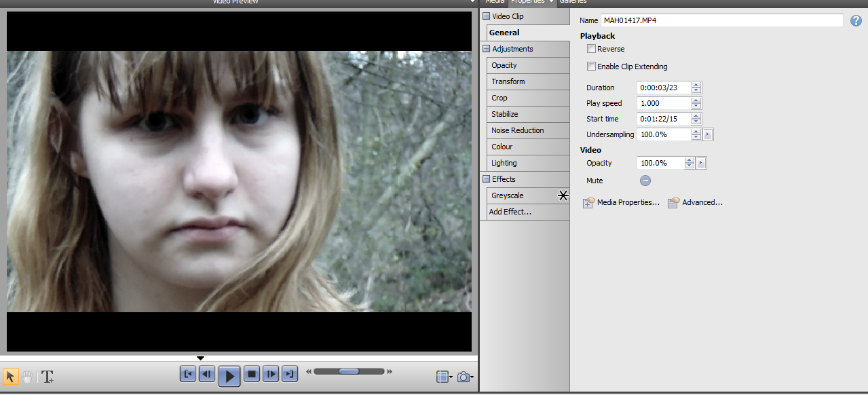
Task: Select the General tab
Action: pos(528,33)
